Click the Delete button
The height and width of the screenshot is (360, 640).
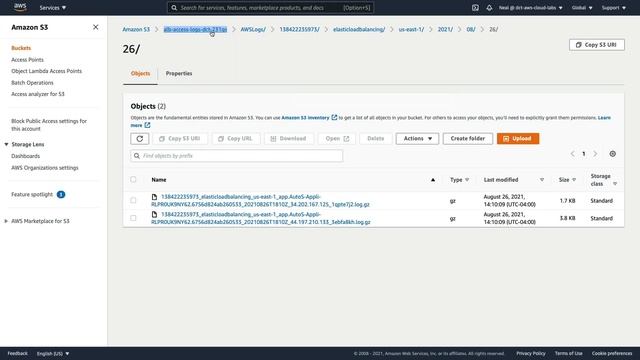pyautogui.click(x=376, y=139)
